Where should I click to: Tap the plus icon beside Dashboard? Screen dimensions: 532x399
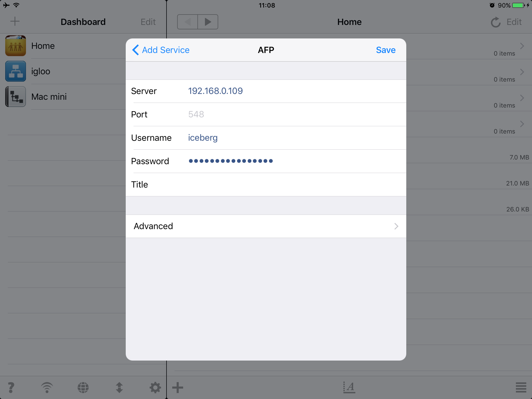pyautogui.click(x=15, y=22)
